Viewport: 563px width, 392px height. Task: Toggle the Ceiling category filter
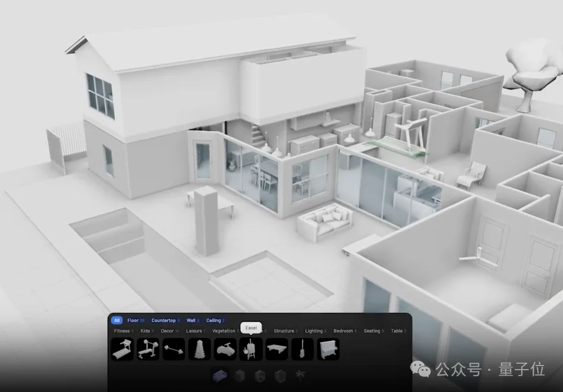pyautogui.click(x=214, y=320)
